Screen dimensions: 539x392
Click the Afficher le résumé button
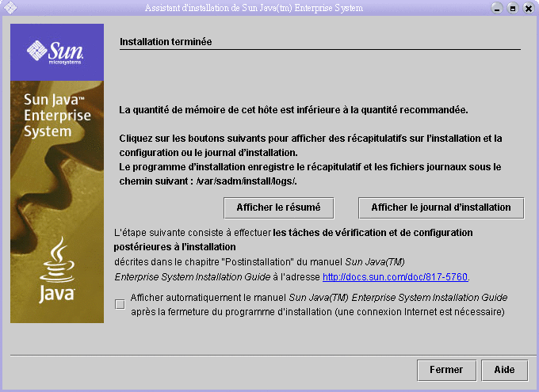coord(278,207)
